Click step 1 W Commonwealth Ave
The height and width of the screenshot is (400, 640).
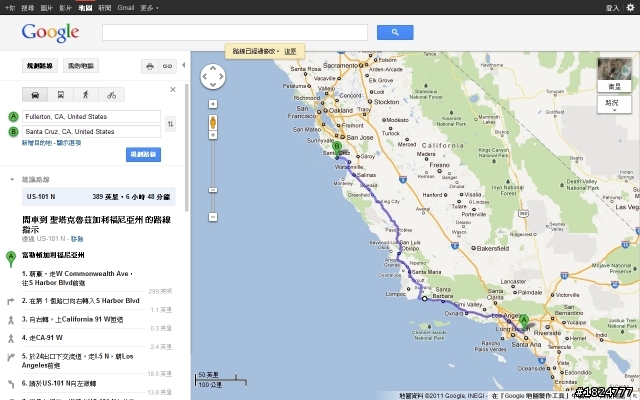click(78, 278)
